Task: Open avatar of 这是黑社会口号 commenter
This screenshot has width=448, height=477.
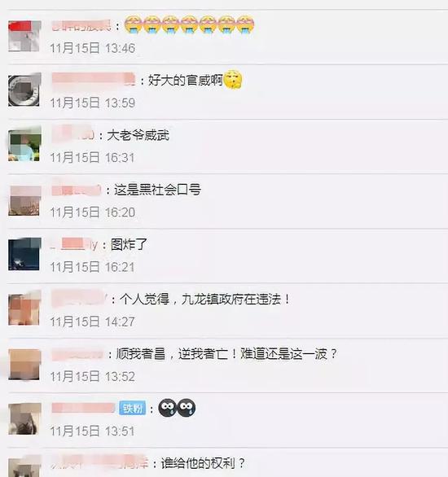Action: coord(24,200)
